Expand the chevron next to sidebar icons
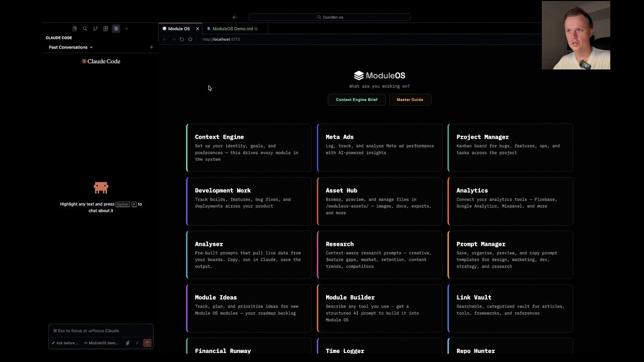This screenshot has height=362, width=644. (126, 29)
